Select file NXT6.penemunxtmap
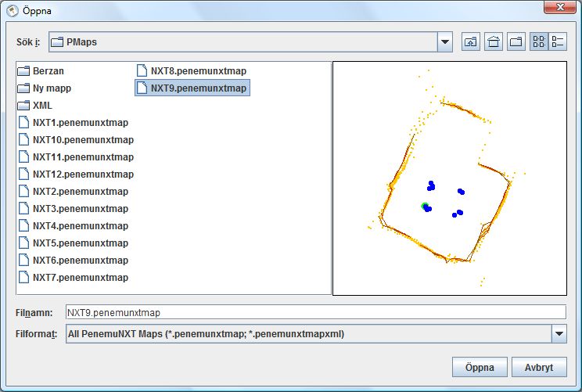The image size is (582, 392). (73, 261)
